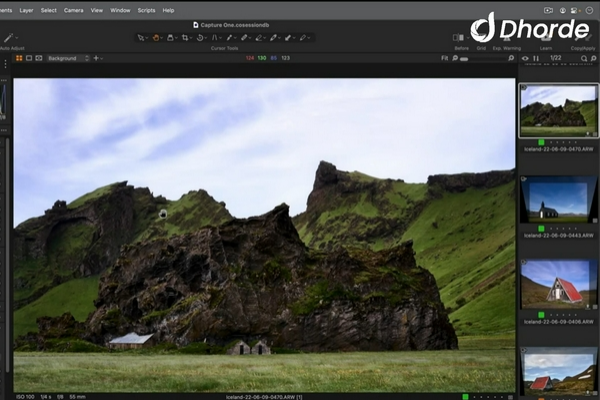Click the Learn button
600x400 pixels.
click(x=546, y=38)
